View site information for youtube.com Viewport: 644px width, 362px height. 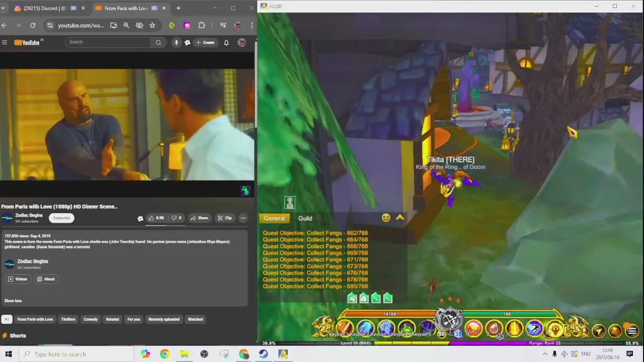click(x=49, y=25)
